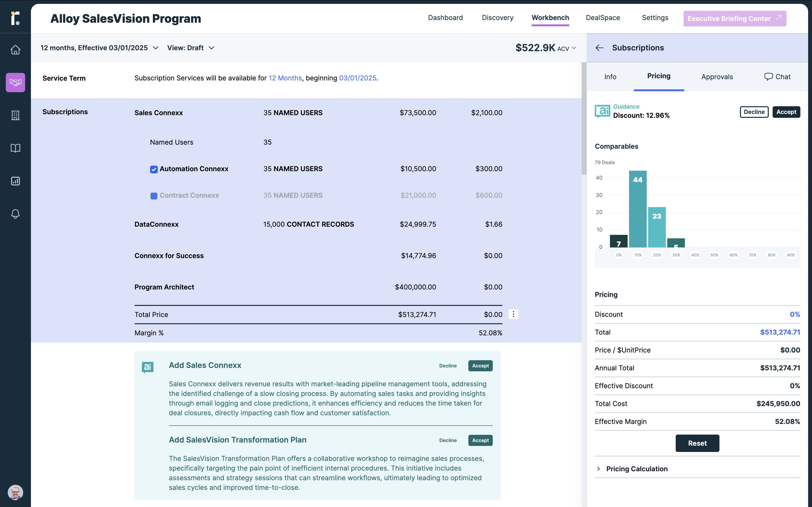Uncheck the Automation Connexx checkbox
This screenshot has height=507, width=812.
(154, 169)
